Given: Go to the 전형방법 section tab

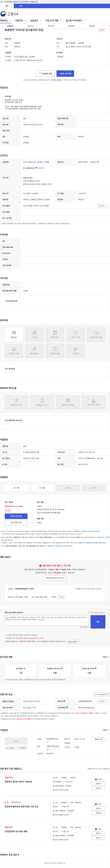Looking at the screenshot, I should (x=92, y=26).
